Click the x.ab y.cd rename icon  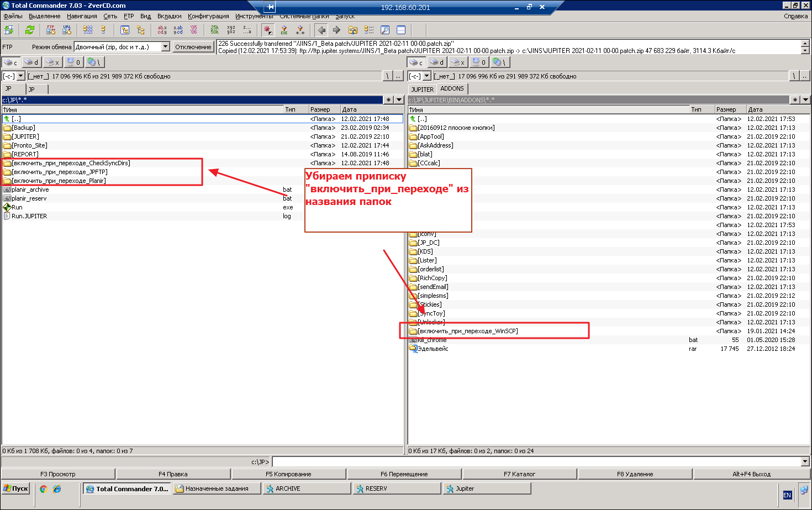pyautogui.click(x=178, y=30)
